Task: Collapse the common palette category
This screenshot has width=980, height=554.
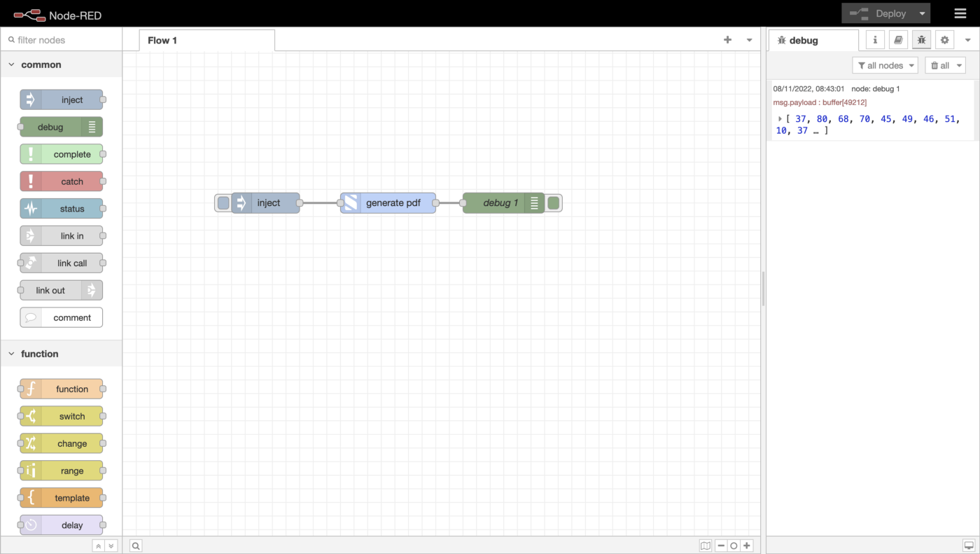Action: (x=12, y=64)
